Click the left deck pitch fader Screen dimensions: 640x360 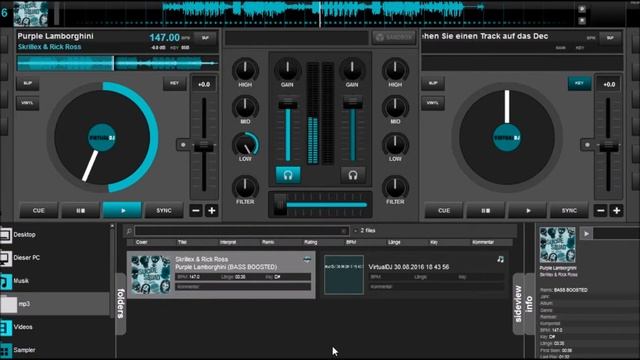click(204, 145)
